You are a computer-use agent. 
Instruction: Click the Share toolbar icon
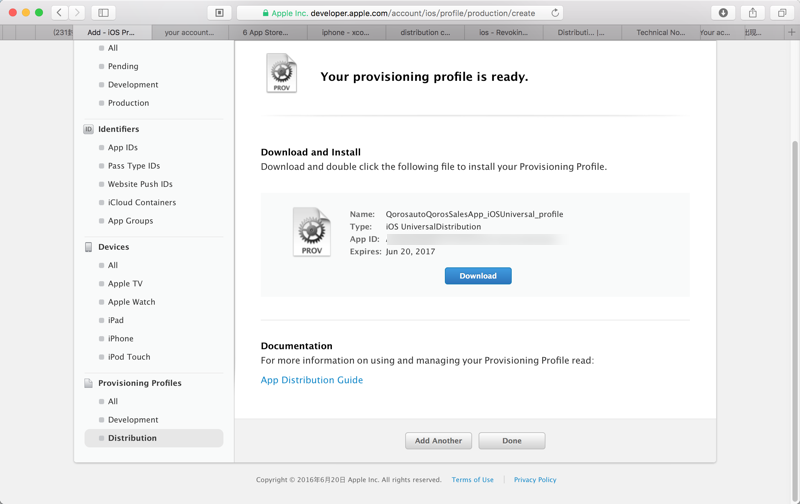[753, 13]
